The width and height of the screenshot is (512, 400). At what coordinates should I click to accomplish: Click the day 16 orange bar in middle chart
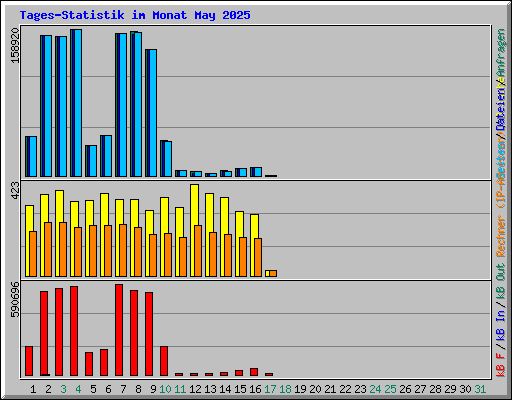[258, 257]
